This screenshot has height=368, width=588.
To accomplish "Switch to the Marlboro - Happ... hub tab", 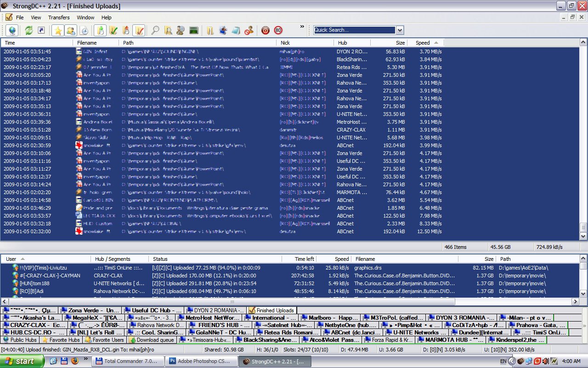I will [x=329, y=318].
